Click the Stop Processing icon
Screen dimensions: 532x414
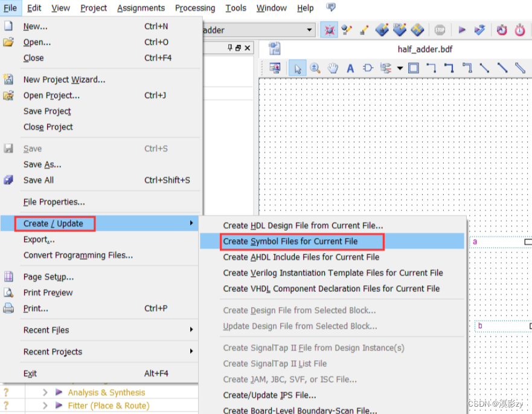(440, 30)
